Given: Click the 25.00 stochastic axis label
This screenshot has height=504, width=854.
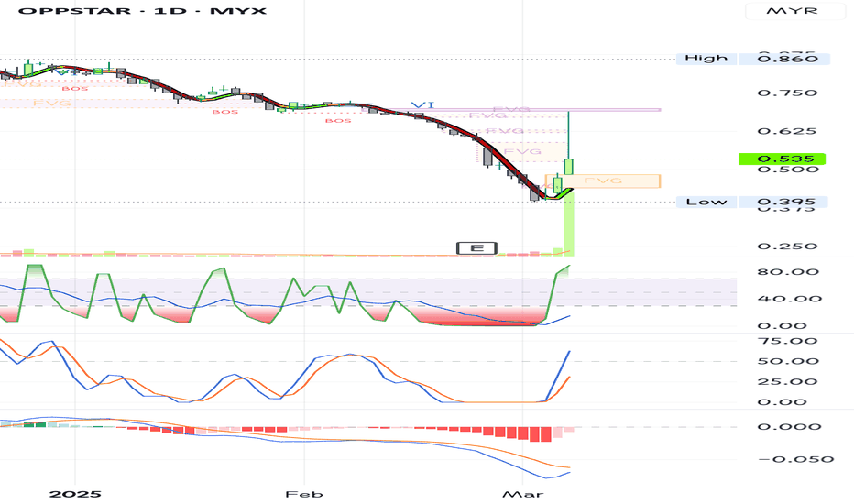Looking at the screenshot, I should [787, 381].
